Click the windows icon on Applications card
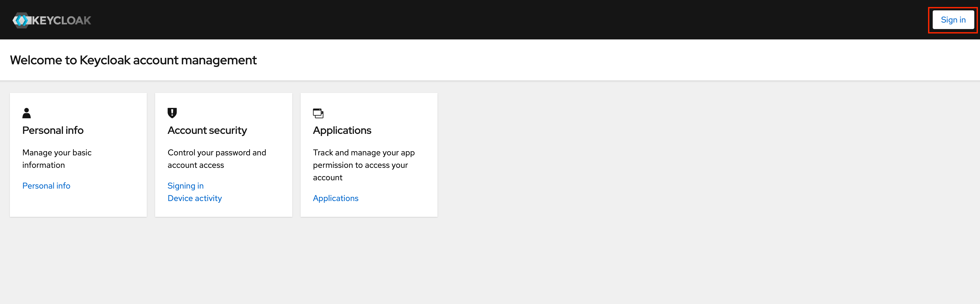Screen dimensions: 980x304 (318, 113)
